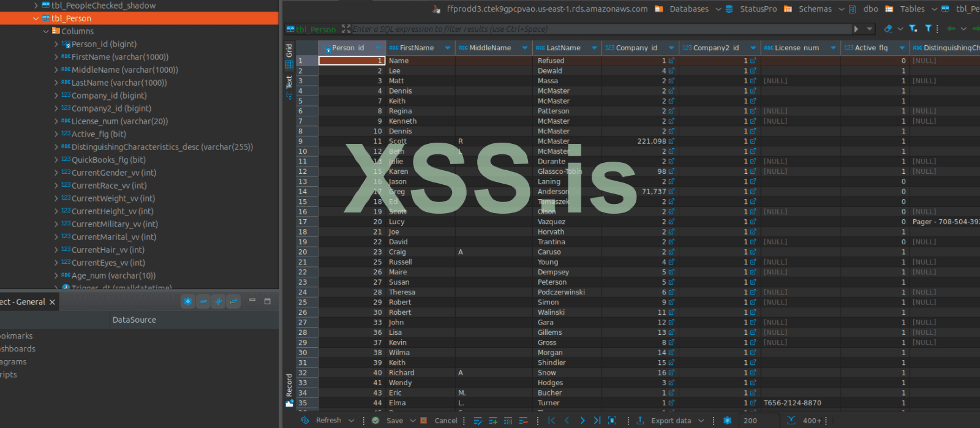
Task: Click the Export data upload icon
Action: point(640,421)
